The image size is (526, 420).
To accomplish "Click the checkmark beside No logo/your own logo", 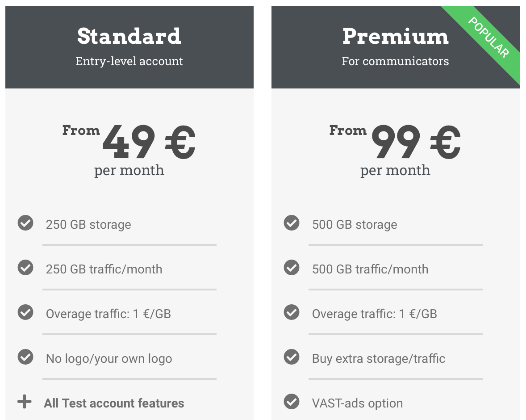I will [x=25, y=357].
